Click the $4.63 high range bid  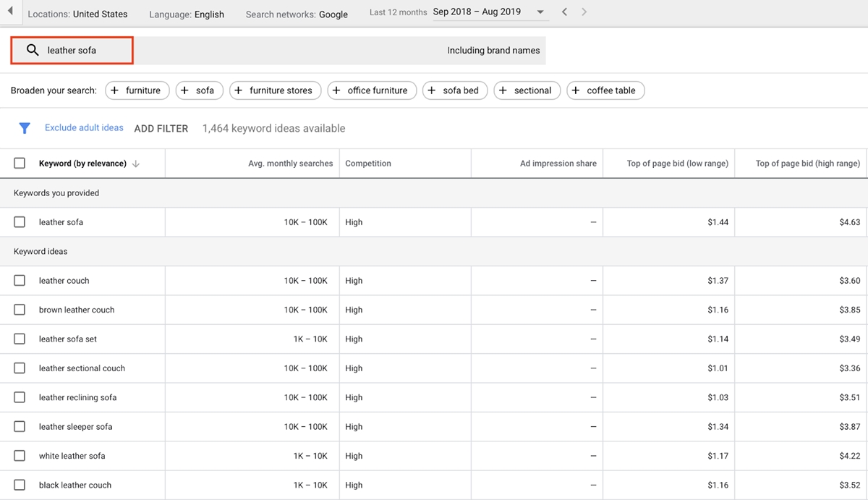click(x=850, y=222)
